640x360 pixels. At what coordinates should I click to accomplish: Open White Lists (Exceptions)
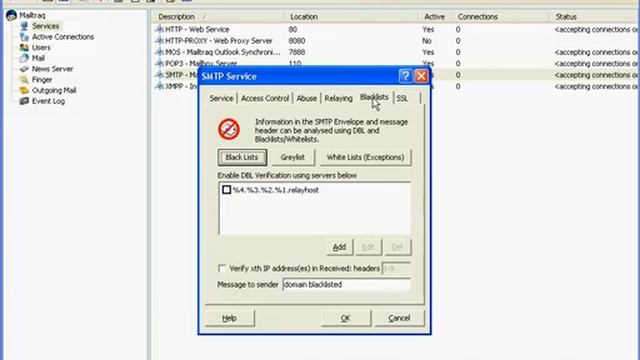click(365, 157)
